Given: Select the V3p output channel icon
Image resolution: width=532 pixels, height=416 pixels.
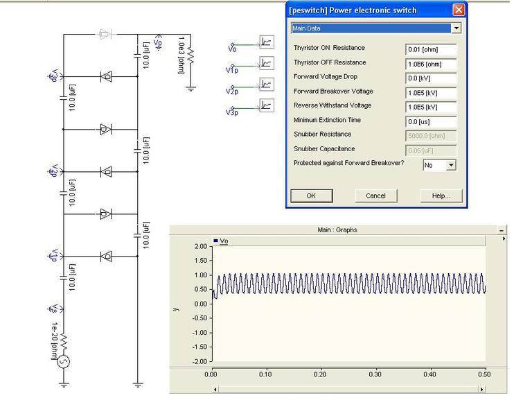Looking at the screenshot, I should pos(266,105).
